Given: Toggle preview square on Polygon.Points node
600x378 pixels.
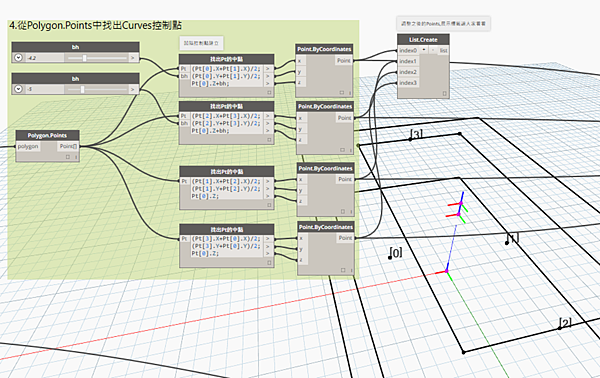Looking at the screenshot, I should point(68,157).
